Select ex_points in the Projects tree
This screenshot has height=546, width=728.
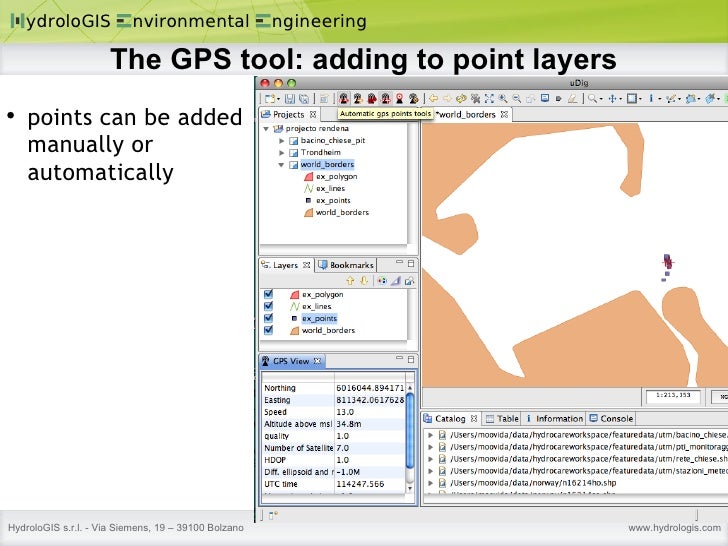[x=332, y=200]
